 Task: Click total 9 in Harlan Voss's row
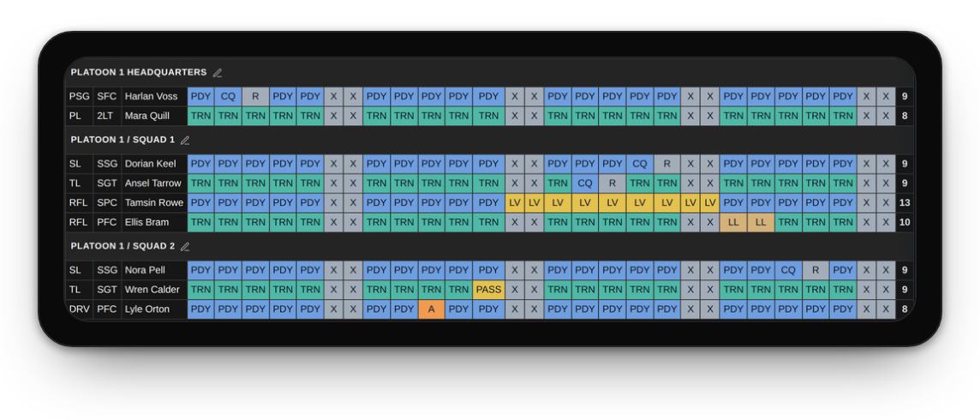(x=905, y=97)
